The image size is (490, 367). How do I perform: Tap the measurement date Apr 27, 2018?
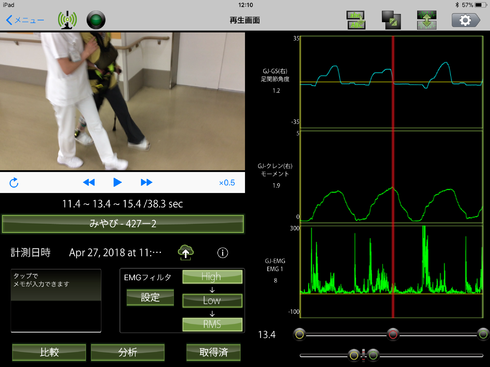coord(115,253)
